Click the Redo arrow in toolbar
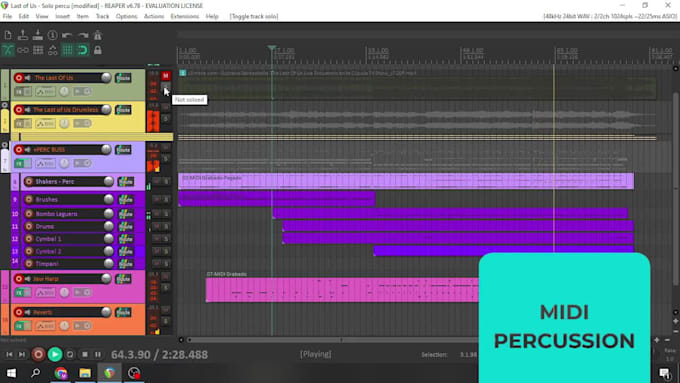Image resolution: width=680 pixels, height=383 pixels. 83,35
